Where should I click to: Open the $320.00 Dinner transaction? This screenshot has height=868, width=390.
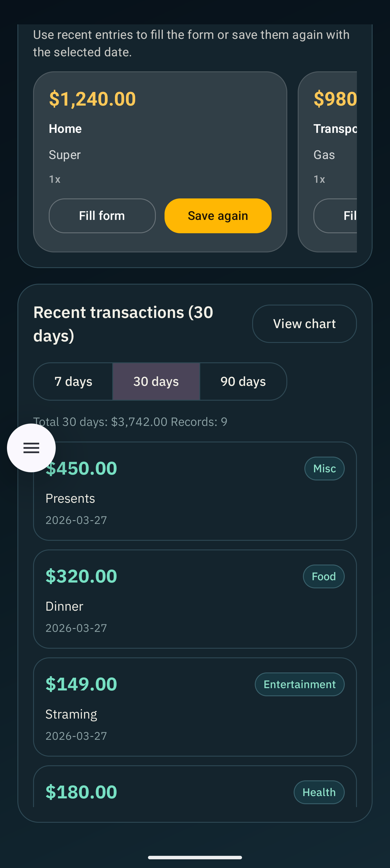click(195, 599)
